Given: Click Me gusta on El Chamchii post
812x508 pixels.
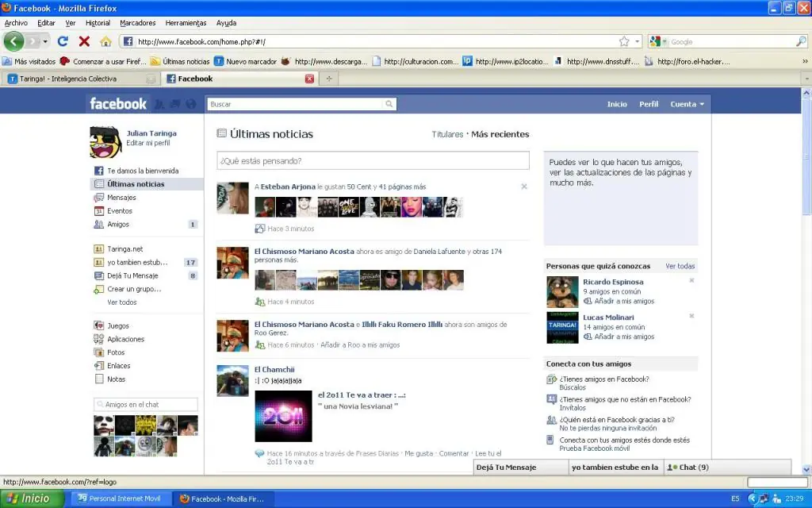Looking at the screenshot, I should click(419, 453).
